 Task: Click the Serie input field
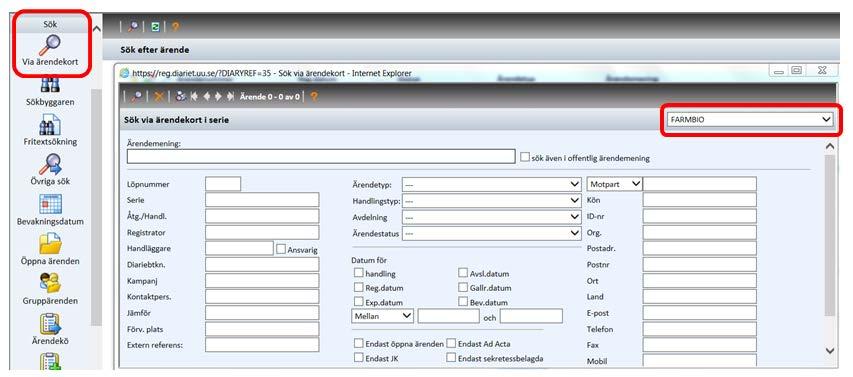(262, 200)
